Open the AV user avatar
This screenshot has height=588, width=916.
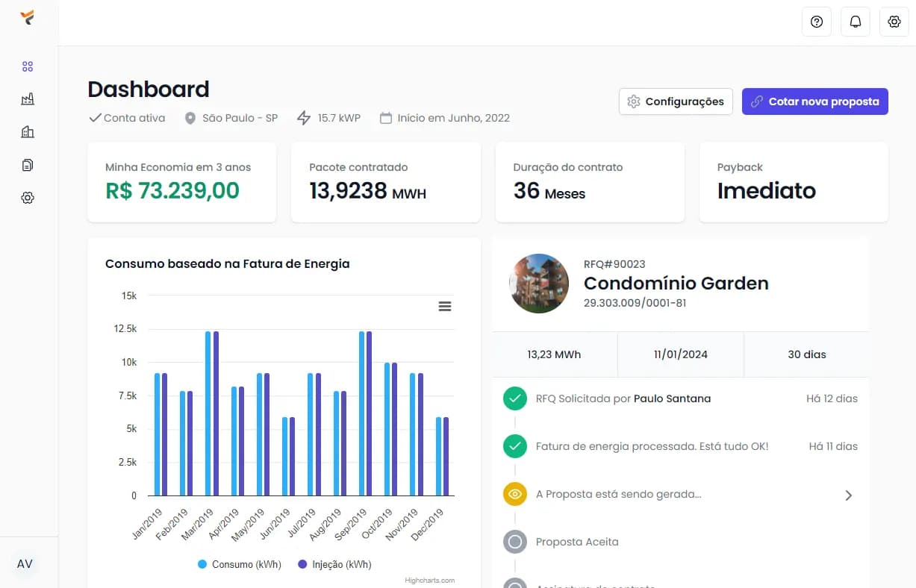coord(25,563)
